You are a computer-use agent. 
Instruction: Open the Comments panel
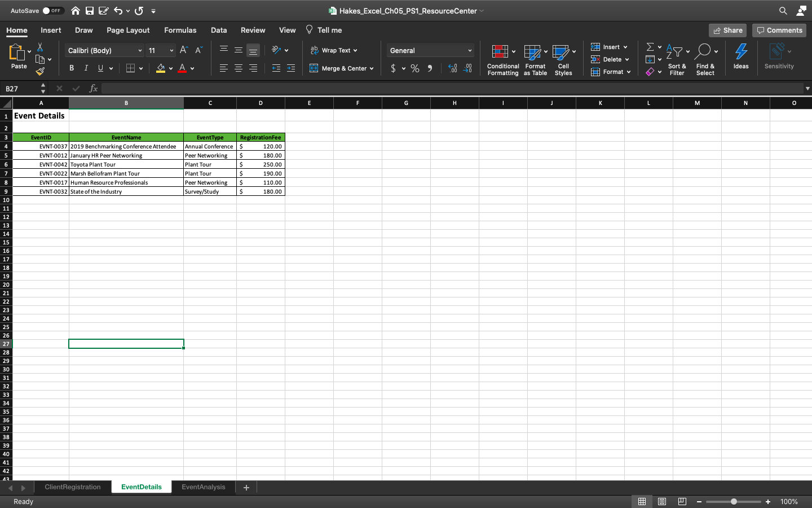click(x=779, y=30)
